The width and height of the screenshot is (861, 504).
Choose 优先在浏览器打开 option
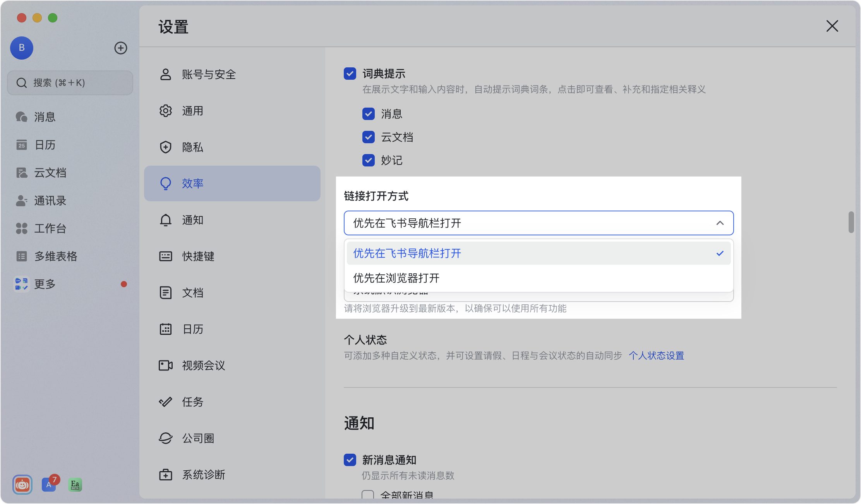[x=539, y=278]
